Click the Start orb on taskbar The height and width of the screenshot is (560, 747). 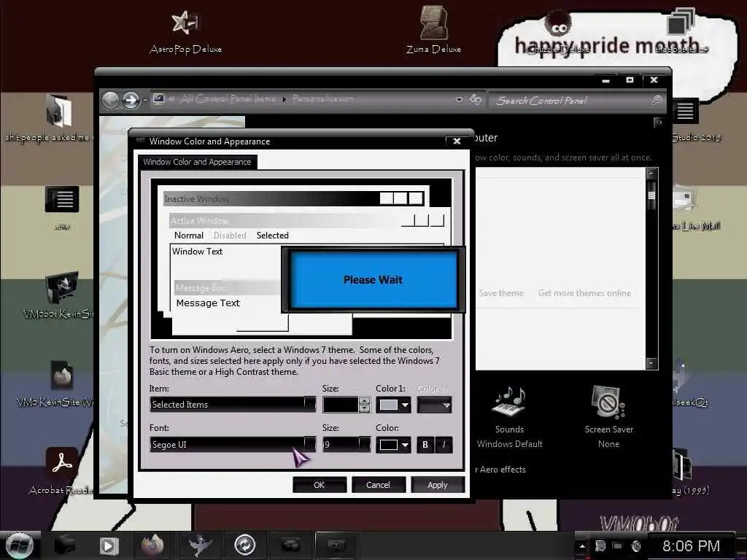pyautogui.click(x=19, y=545)
